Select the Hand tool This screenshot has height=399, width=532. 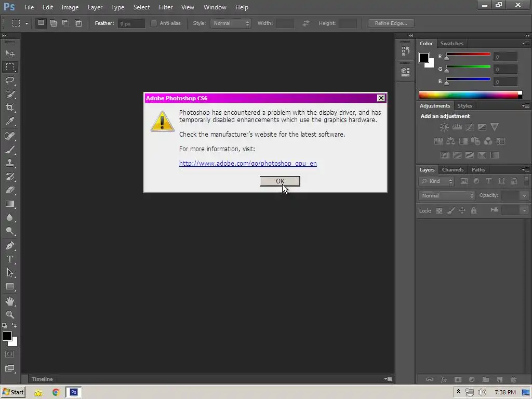(10, 301)
